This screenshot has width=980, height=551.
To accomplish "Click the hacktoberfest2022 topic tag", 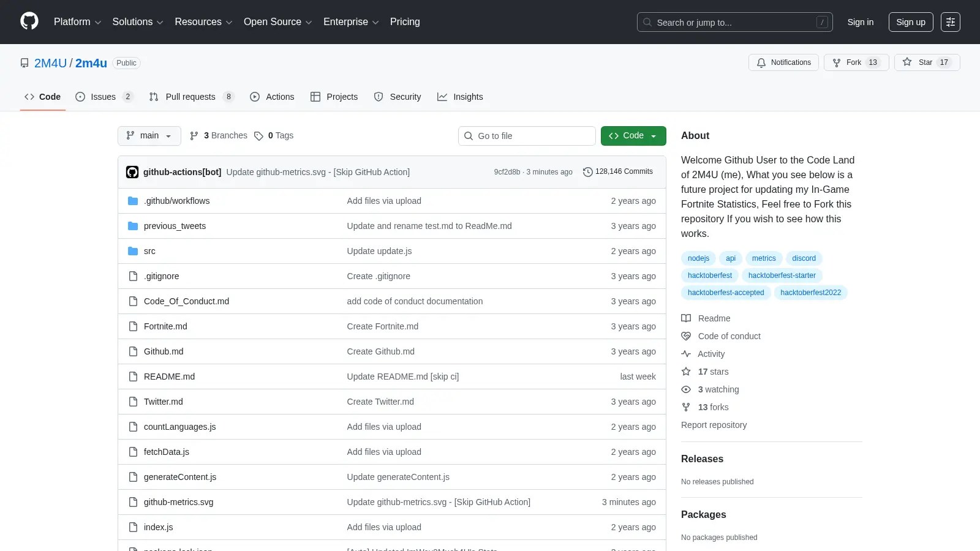I will (810, 293).
